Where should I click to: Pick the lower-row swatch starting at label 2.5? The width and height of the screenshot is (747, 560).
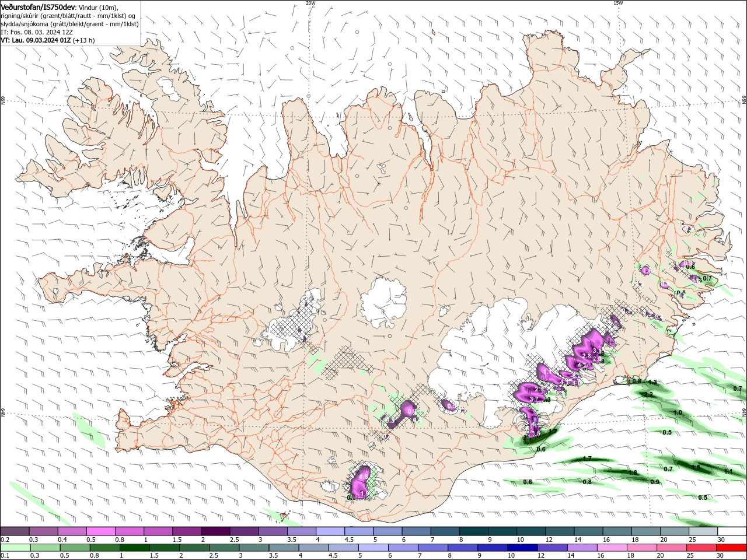tap(224, 548)
